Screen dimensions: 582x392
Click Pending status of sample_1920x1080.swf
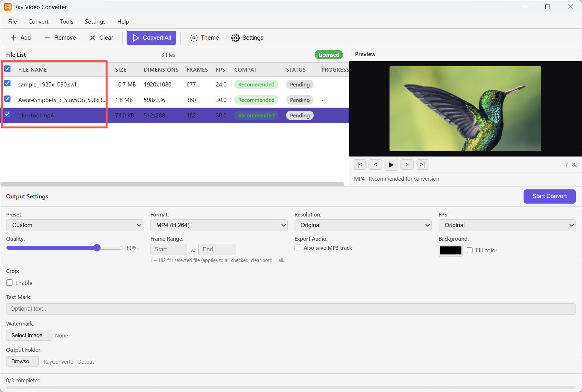300,85
